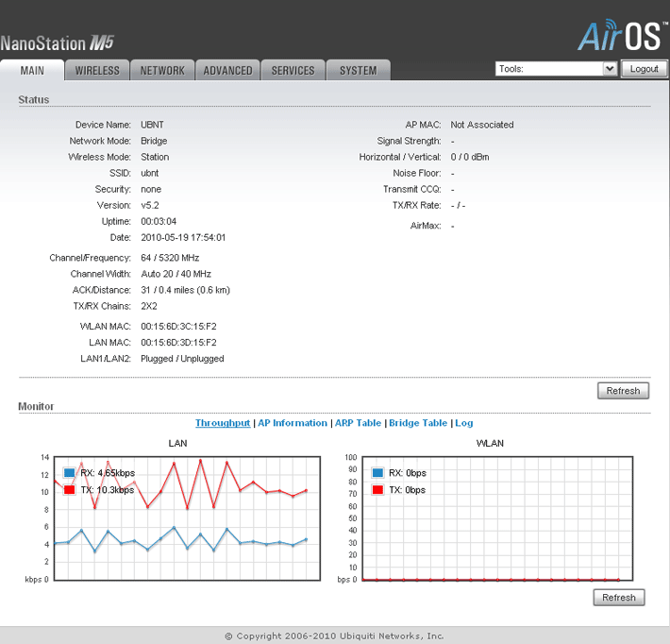Click the WLAN RX 0bps readout
Viewport: 670px width, 644px height.
coord(408,472)
